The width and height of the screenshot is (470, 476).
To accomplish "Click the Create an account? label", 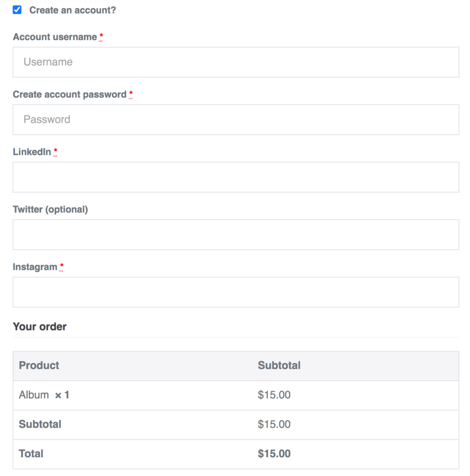I will 73,10.
